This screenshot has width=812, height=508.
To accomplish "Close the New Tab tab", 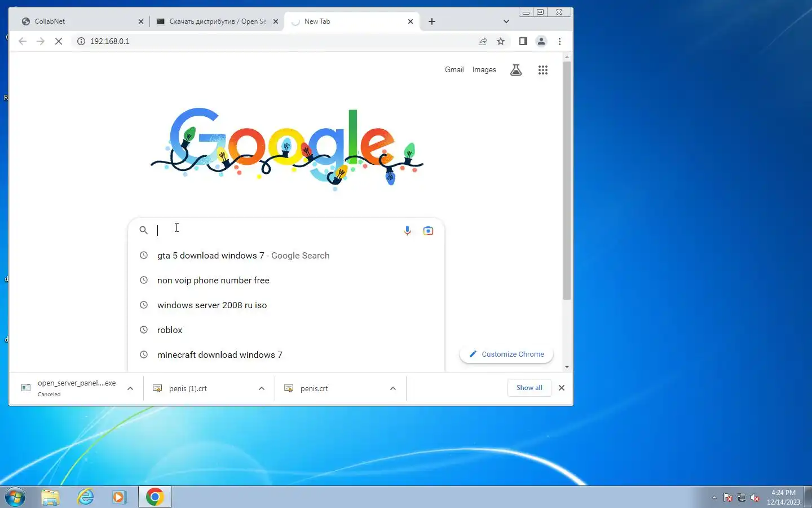I will pos(411,21).
